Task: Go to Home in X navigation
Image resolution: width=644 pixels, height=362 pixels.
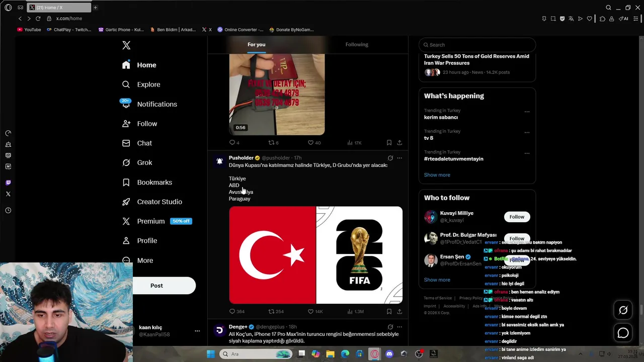Action: (139, 65)
